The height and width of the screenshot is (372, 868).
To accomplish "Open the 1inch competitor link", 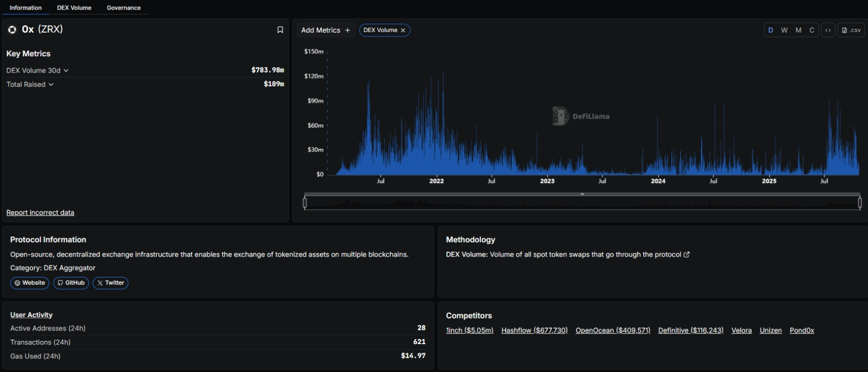I will click(470, 330).
